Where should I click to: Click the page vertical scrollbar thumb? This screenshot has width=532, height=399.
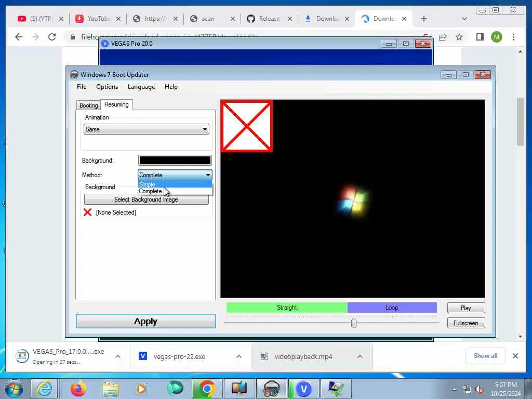pos(520,122)
